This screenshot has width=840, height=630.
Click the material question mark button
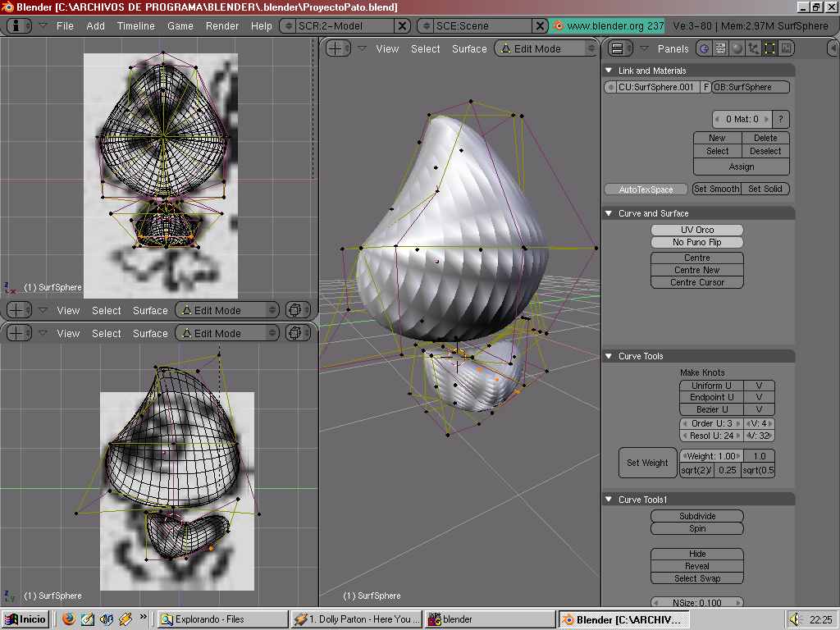coord(781,119)
